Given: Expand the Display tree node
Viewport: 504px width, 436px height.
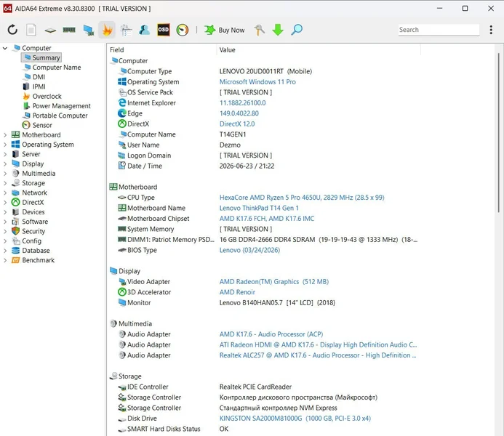Looking at the screenshot, I should pyautogui.click(x=5, y=164).
